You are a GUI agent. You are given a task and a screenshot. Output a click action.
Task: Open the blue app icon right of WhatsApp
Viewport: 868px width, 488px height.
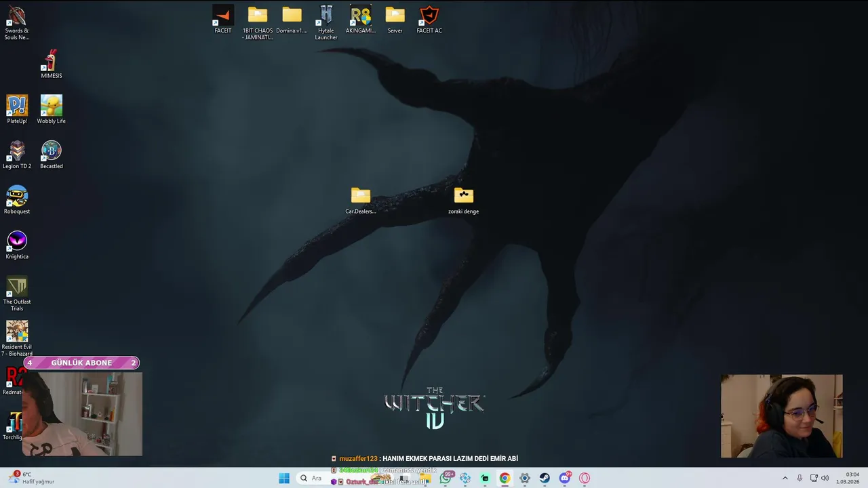click(x=465, y=479)
